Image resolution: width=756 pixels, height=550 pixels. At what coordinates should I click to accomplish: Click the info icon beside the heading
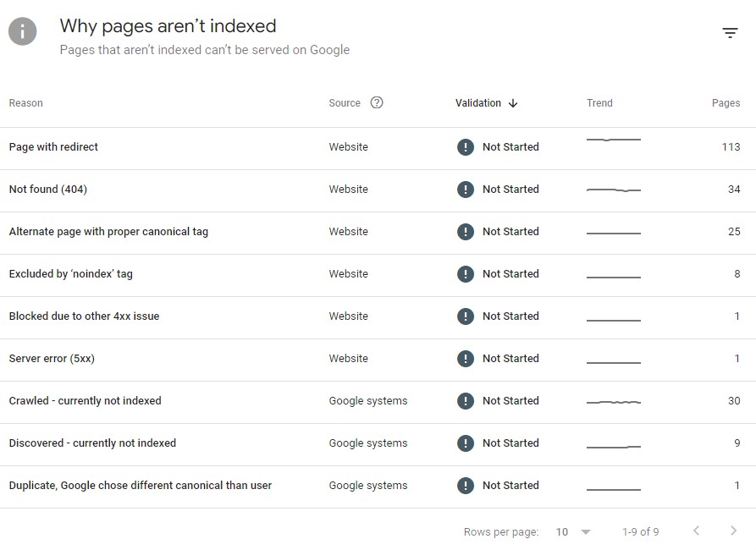pyautogui.click(x=21, y=31)
